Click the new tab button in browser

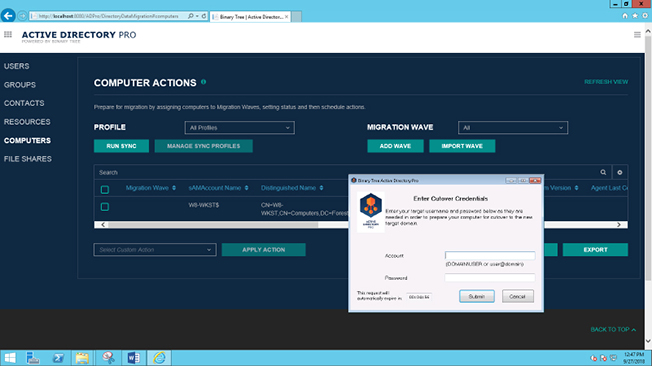point(296,17)
